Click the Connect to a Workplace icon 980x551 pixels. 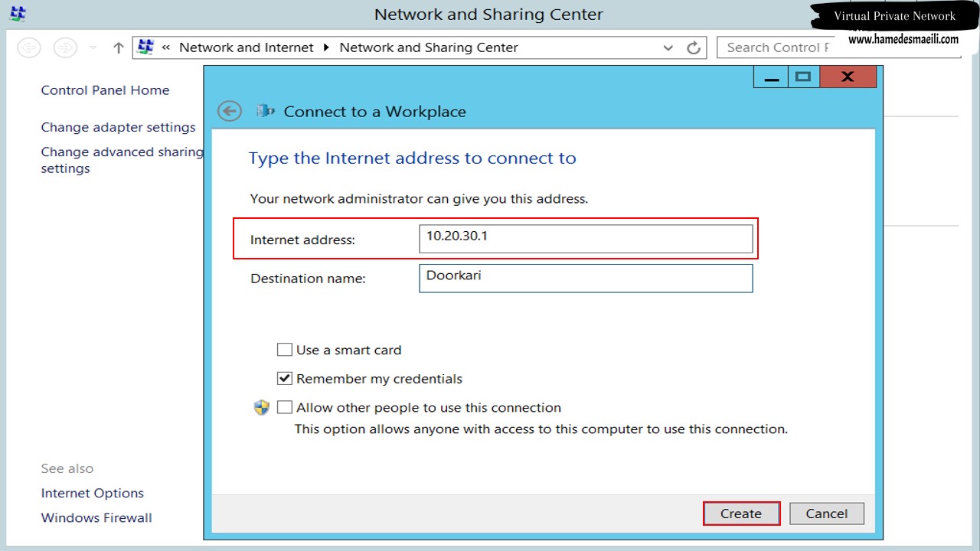[266, 111]
